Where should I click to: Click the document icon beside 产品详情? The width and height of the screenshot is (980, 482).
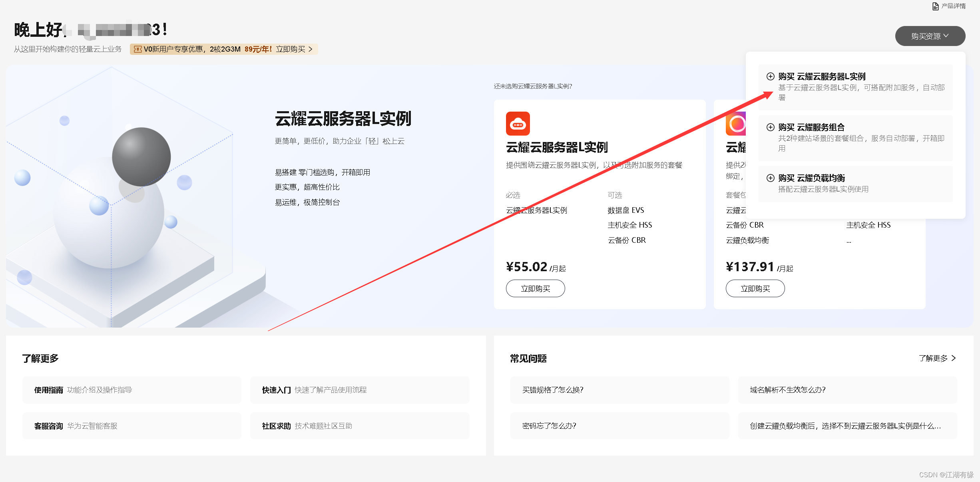click(x=935, y=6)
